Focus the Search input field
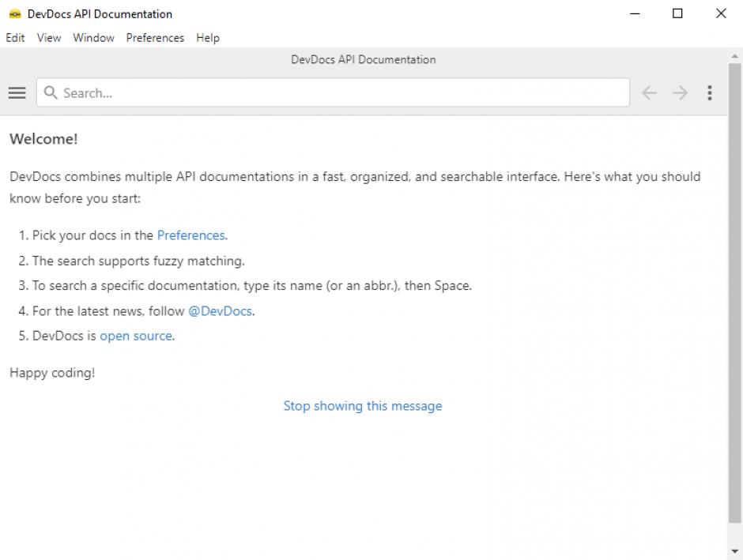Screen dimensions: 743x560 (333, 92)
